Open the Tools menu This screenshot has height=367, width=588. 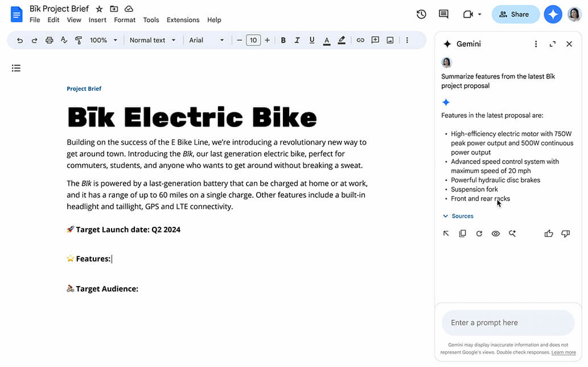[x=151, y=20]
